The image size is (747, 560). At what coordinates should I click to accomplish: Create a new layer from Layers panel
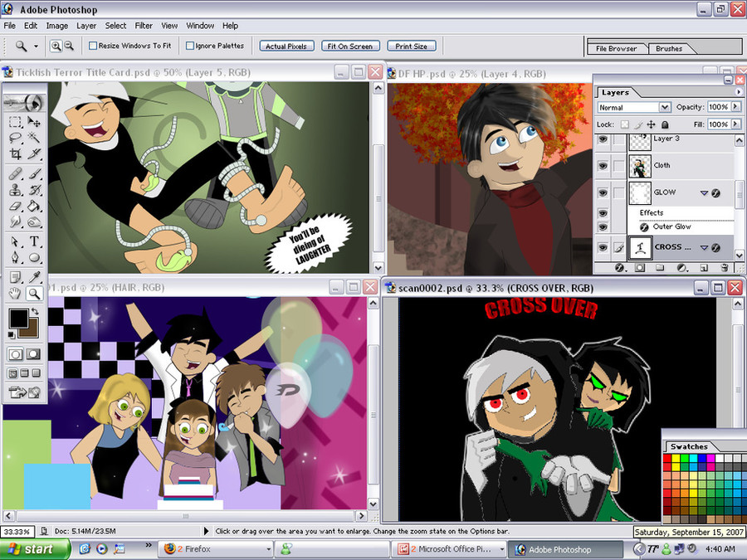pyautogui.click(x=704, y=268)
